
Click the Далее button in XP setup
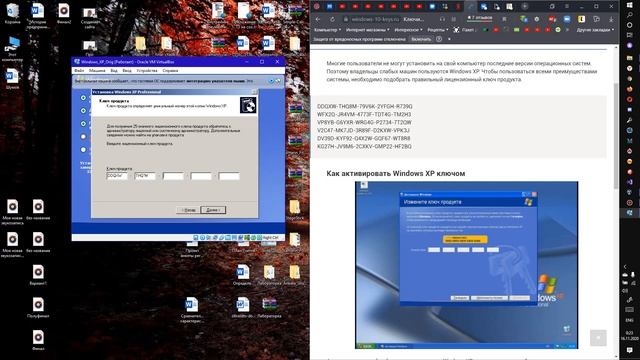pyautogui.click(x=213, y=210)
